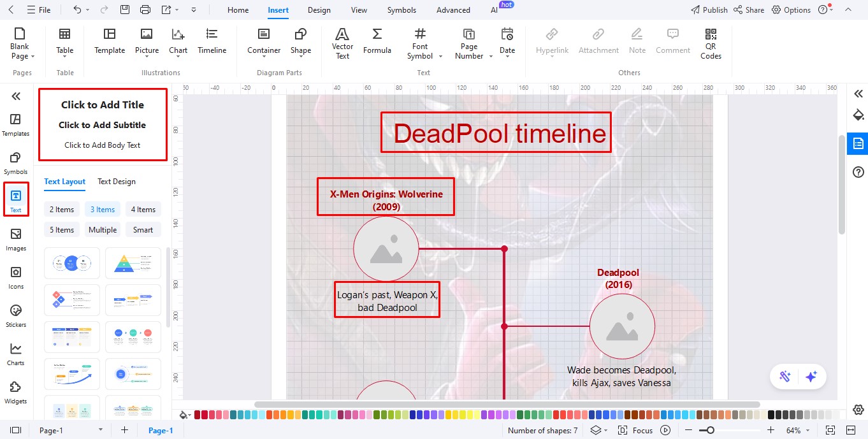The width and height of the screenshot is (868, 439).
Task: Switch to the View ribbon tab
Action: coord(359,10)
